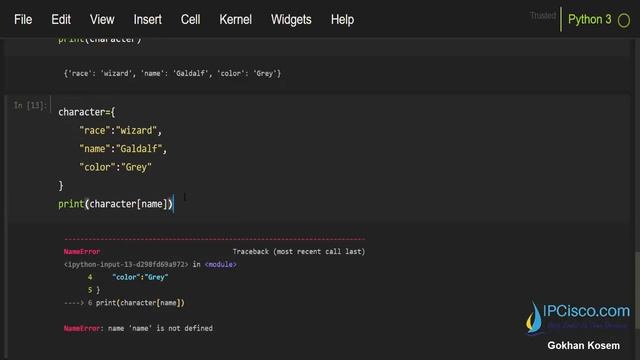This screenshot has width=640, height=360.
Task: Open the Help menu
Action: [342, 20]
